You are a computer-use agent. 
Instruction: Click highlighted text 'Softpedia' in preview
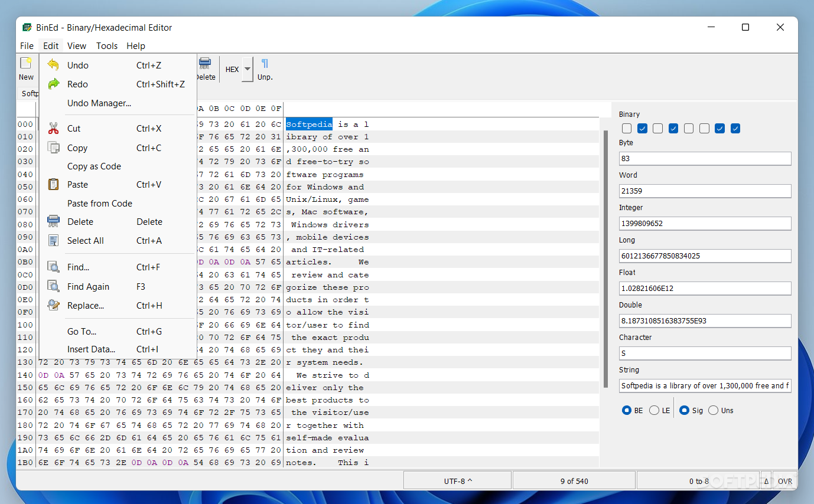click(x=309, y=124)
